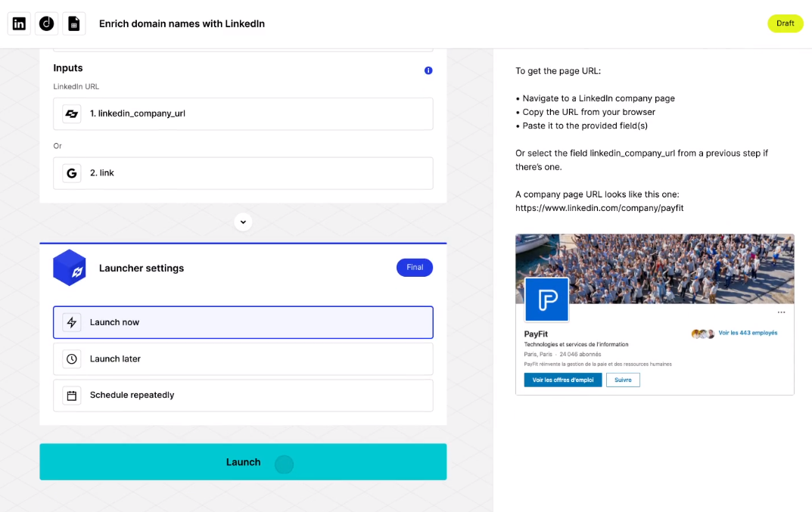
Task: Select the lightning icon inside Launch now
Action: point(72,322)
